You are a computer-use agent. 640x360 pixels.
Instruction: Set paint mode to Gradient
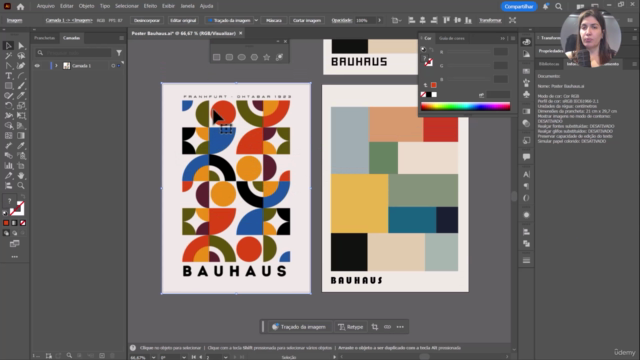[x=14, y=223]
